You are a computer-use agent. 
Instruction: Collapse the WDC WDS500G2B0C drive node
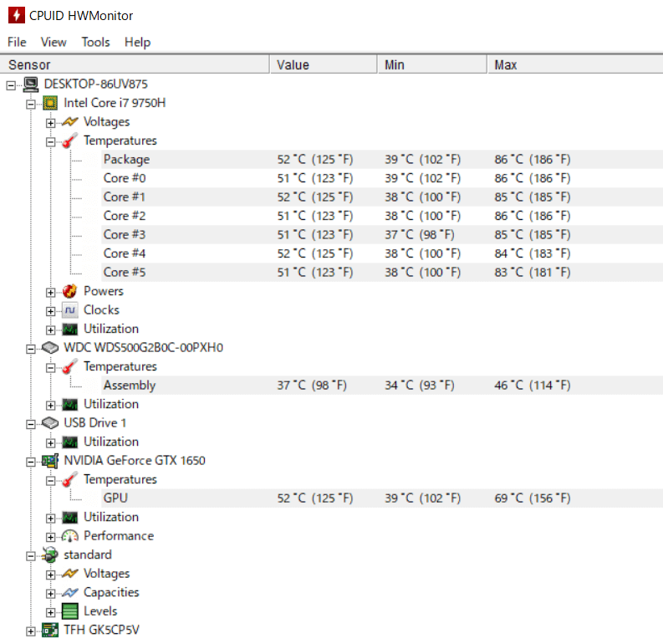[30, 349]
